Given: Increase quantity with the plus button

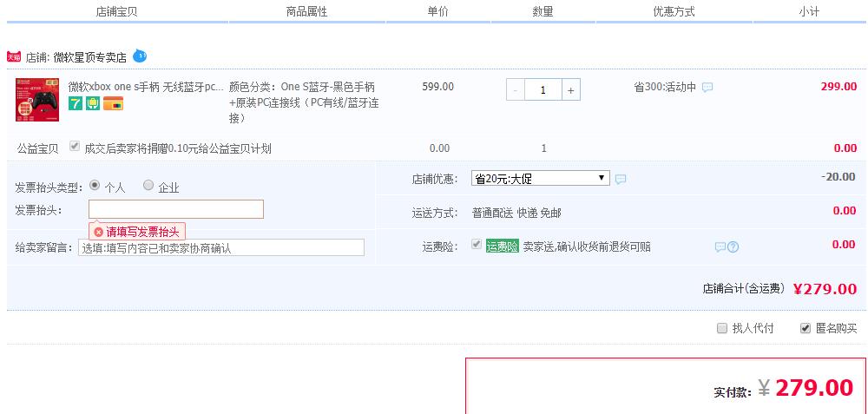Looking at the screenshot, I should click(x=571, y=89).
